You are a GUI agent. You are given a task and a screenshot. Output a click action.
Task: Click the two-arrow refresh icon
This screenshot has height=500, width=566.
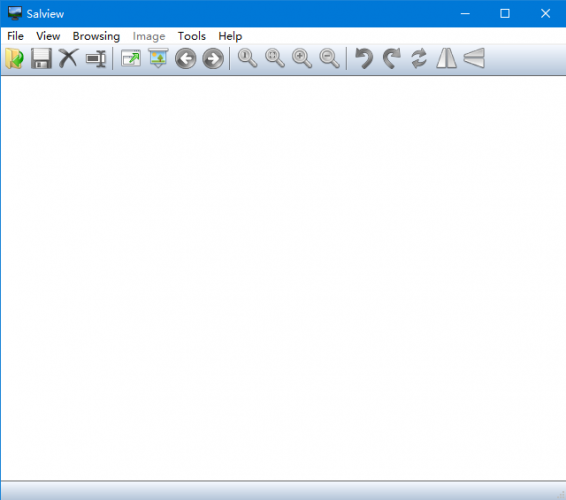point(419,58)
